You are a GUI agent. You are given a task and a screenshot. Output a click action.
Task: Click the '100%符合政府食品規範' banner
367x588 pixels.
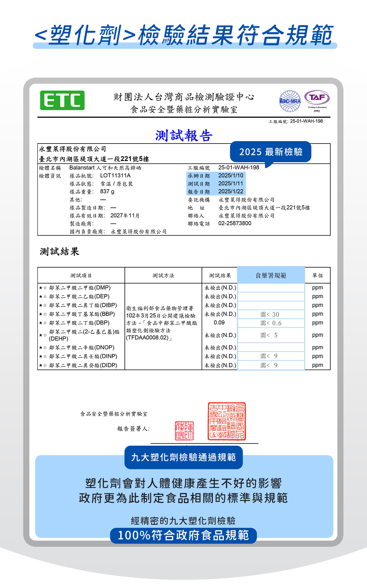coord(183,535)
